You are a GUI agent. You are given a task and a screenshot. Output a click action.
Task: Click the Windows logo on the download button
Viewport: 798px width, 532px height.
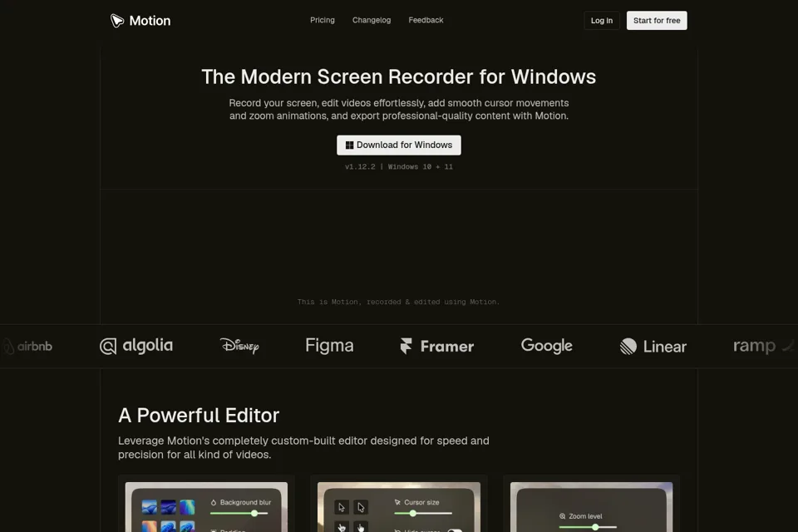[x=349, y=145]
